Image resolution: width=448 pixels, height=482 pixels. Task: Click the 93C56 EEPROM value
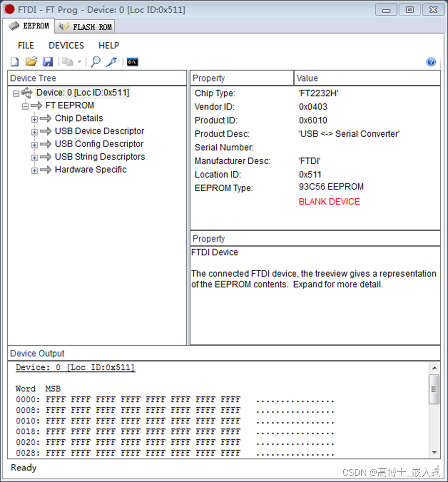click(331, 187)
